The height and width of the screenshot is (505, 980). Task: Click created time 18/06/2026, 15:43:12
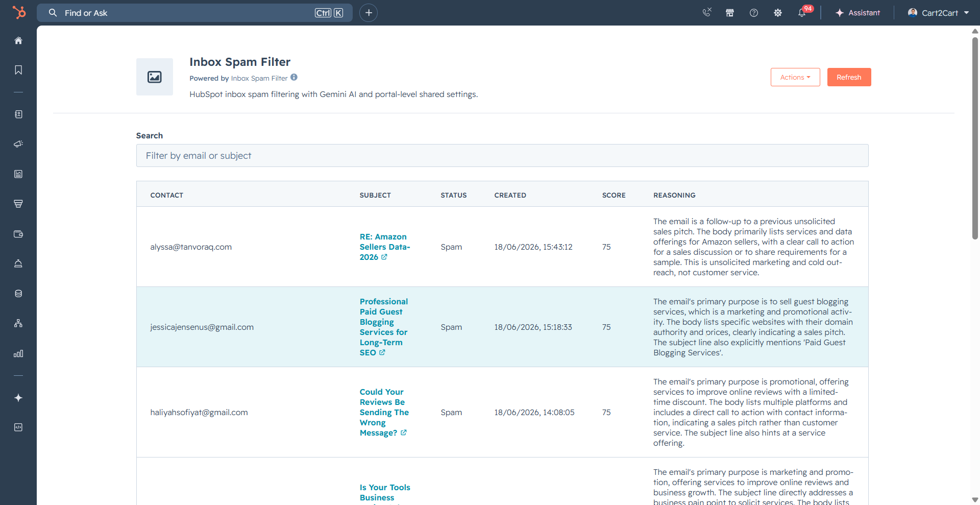[x=533, y=247]
